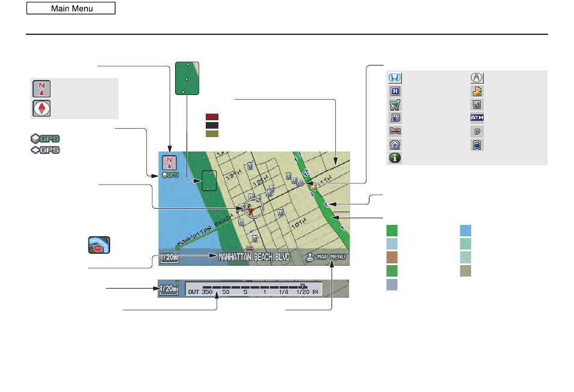Click the red vehicle position arrow
Viewport: 574px width, 392px height.
pos(251,210)
